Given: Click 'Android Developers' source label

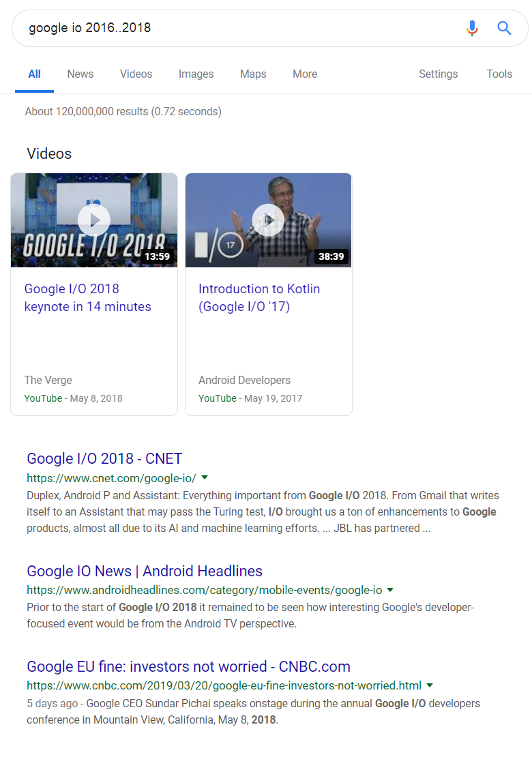Looking at the screenshot, I should coord(244,380).
